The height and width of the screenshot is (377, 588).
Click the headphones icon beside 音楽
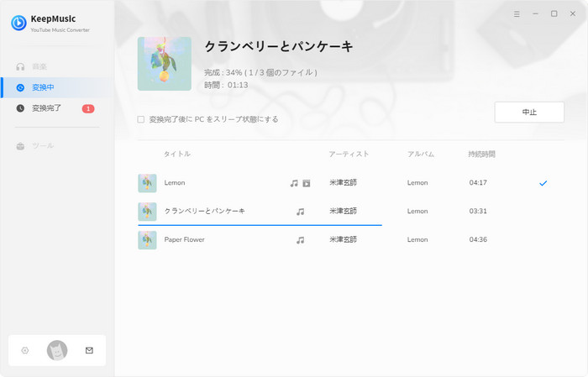point(20,67)
